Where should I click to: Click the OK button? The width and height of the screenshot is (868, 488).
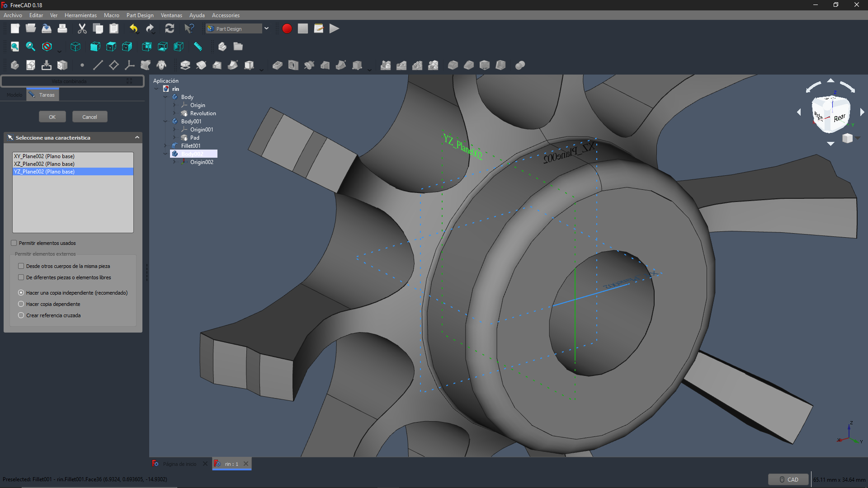click(x=52, y=117)
